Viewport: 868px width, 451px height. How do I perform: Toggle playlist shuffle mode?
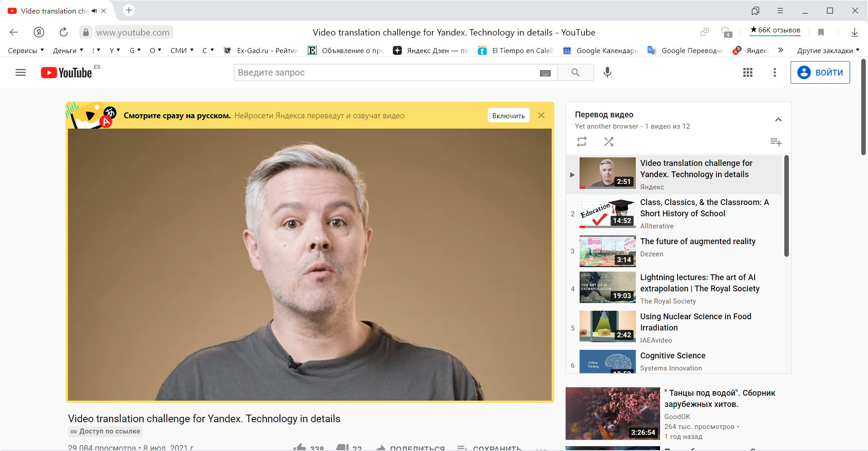(609, 142)
